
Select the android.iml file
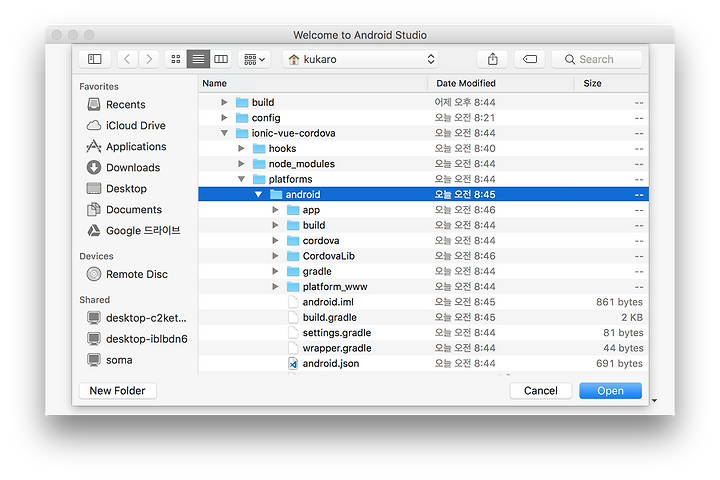coord(423,302)
